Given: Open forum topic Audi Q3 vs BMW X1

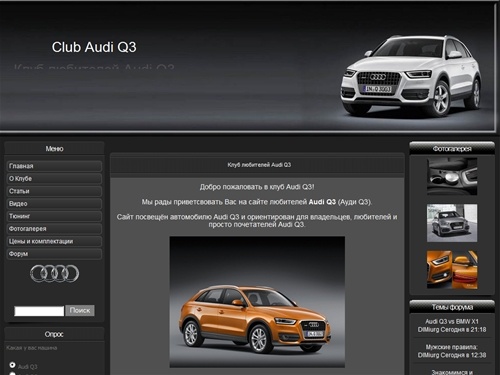Looking at the screenshot, I should pyautogui.click(x=452, y=322).
